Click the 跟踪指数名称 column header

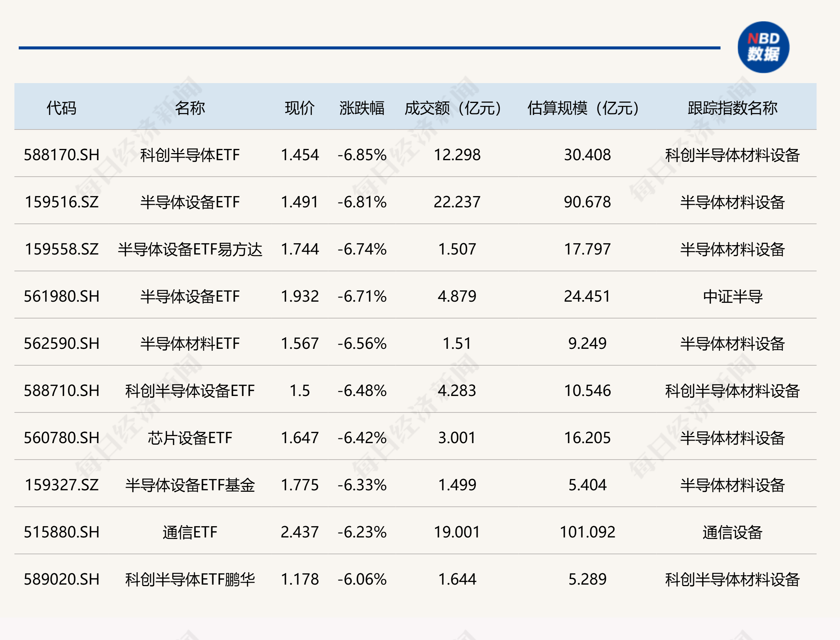[732, 108]
